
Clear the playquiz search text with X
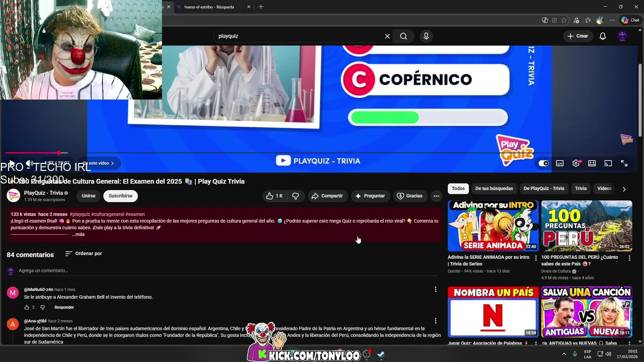[x=387, y=36]
